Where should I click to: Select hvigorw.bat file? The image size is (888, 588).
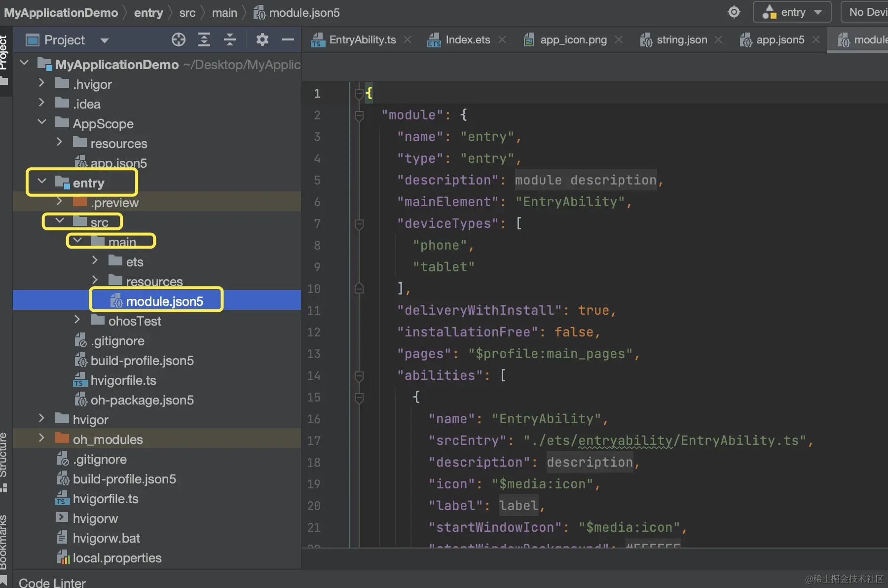tap(98, 538)
